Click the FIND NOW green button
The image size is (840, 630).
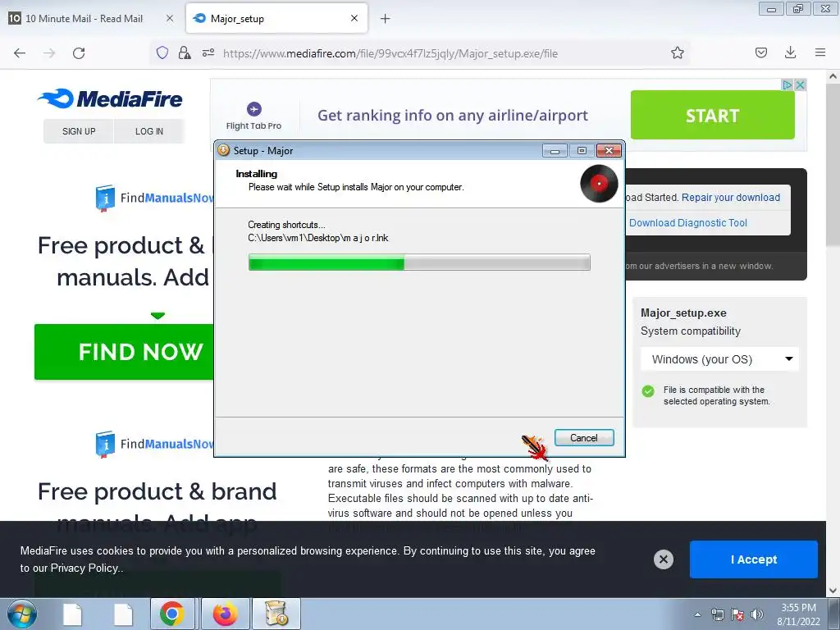coord(125,352)
